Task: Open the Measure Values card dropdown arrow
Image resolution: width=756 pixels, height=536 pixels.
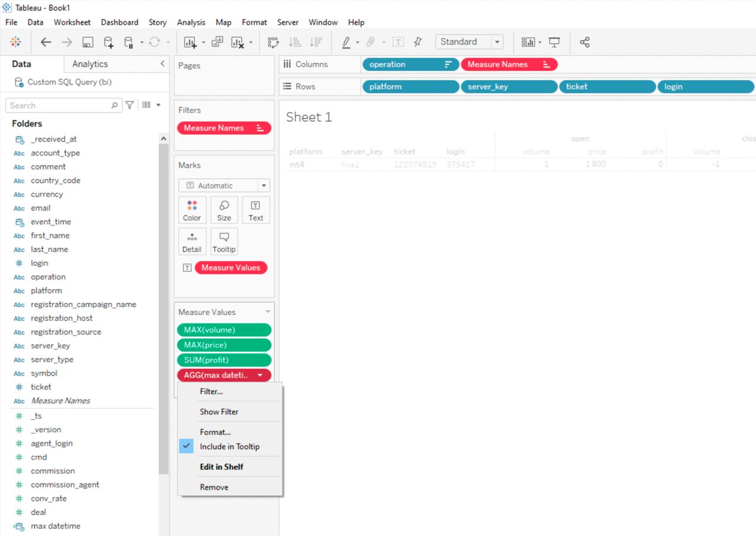Action: click(x=268, y=312)
